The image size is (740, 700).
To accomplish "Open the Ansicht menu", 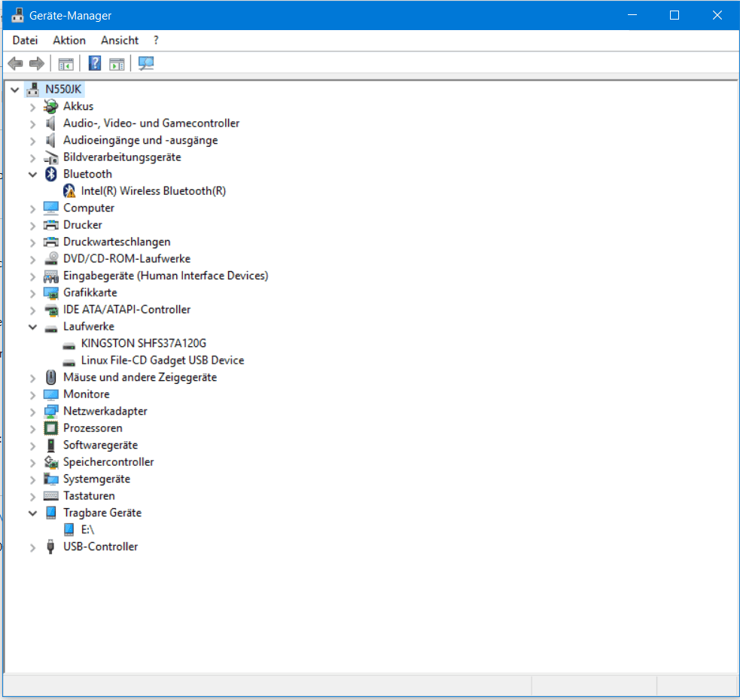I will coord(120,41).
